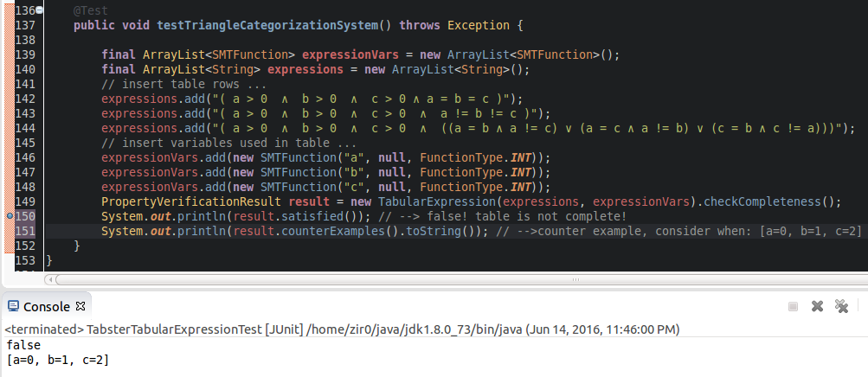
Task: Click the editor horizontal scrollbar
Action: coord(460,279)
